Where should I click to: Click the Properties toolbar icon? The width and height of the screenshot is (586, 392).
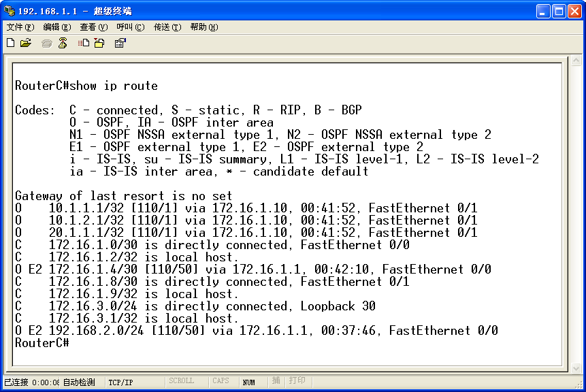pyautogui.click(x=120, y=44)
